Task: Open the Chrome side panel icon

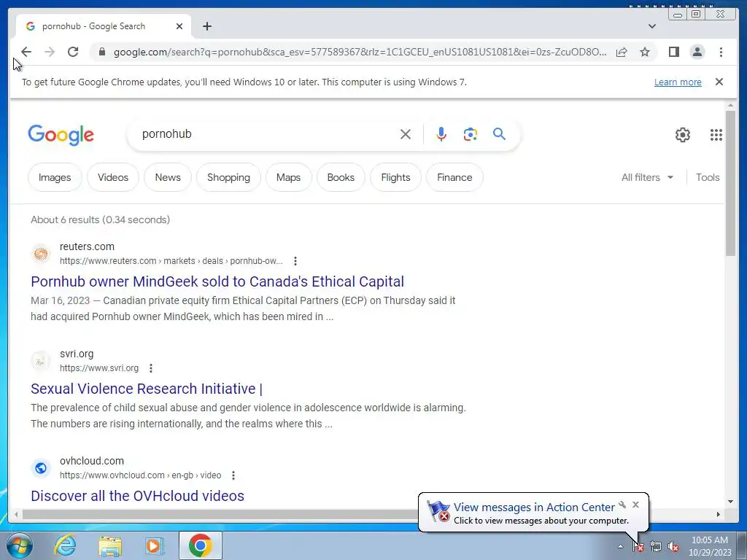Action: pyautogui.click(x=673, y=52)
